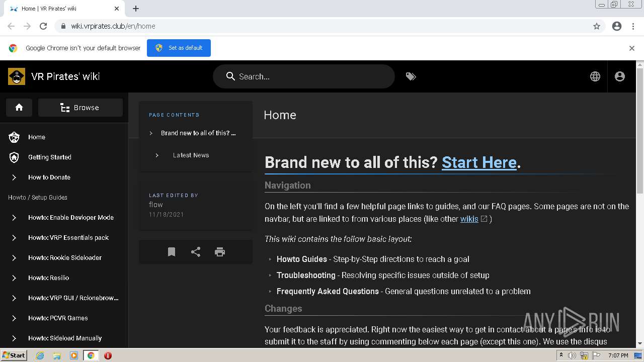Open Howto: PCVR Games page
The width and height of the screenshot is (644, 362).
pyautogui.click(x=58, y=318)
